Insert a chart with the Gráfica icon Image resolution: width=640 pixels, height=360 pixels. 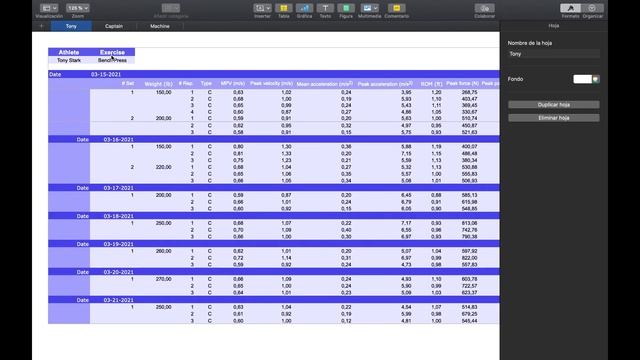(x=304, y=8)
